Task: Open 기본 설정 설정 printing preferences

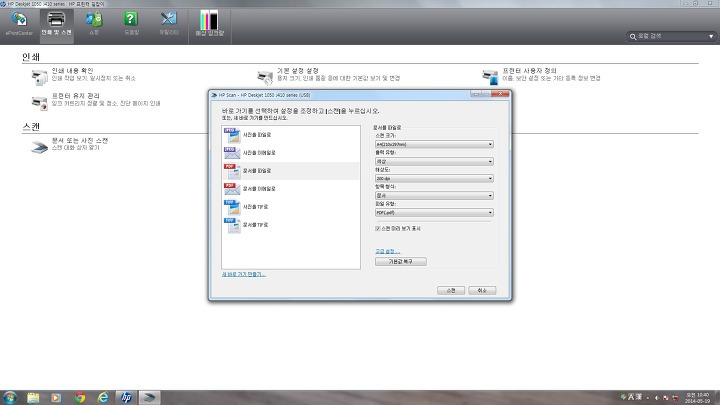Action: coord(328,75)
